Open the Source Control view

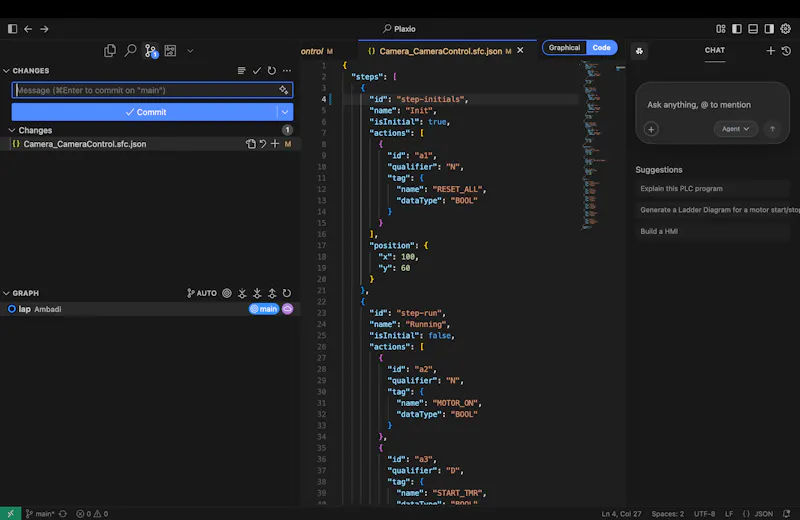coord(151,51)
